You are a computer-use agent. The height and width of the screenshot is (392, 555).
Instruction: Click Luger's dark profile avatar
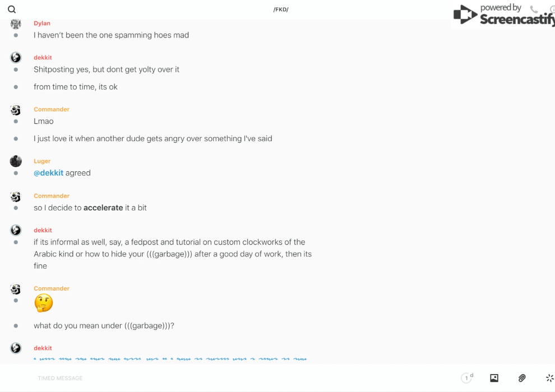point(16,161)
